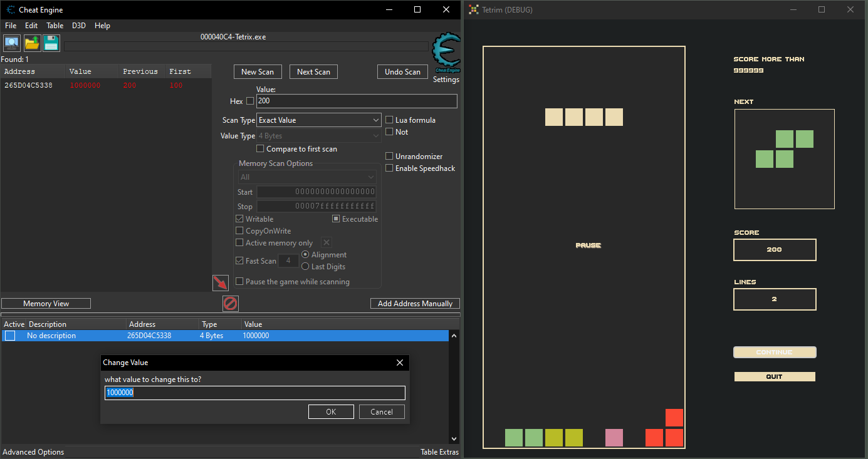Open the D3D menu
The height and width of the screenshot is (459, 868).
pos(79,26)
